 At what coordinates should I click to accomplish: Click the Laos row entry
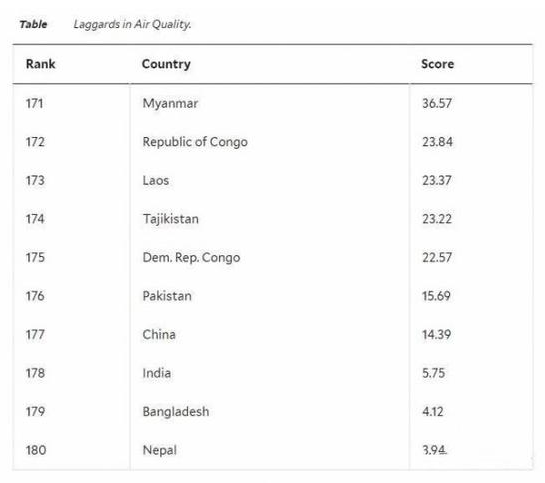[156, 180]
